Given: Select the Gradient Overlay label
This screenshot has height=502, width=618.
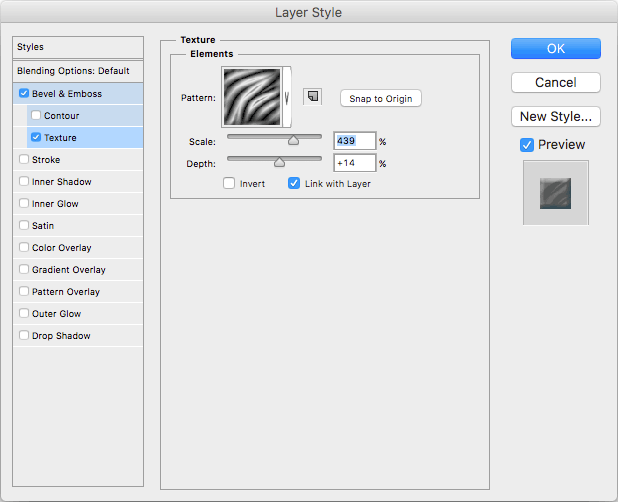Looking at the screenshot, I should [x=69, y=270].
